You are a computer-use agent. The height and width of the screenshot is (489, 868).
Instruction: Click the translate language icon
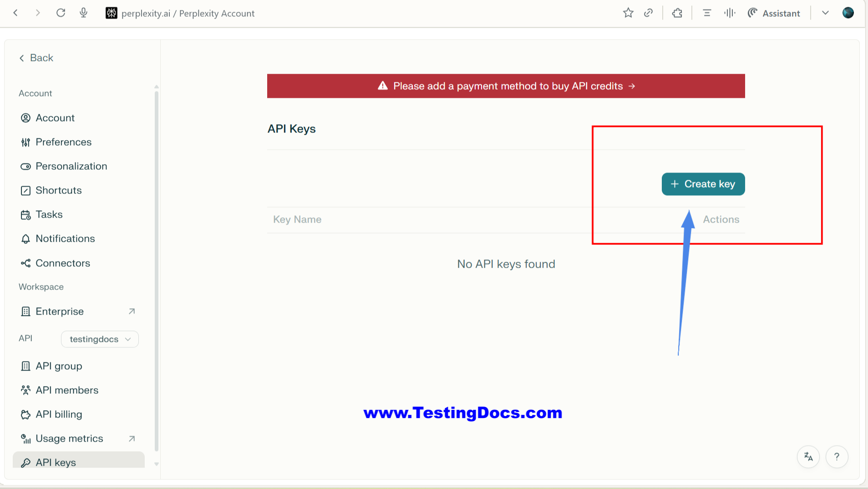pos(808,457)
